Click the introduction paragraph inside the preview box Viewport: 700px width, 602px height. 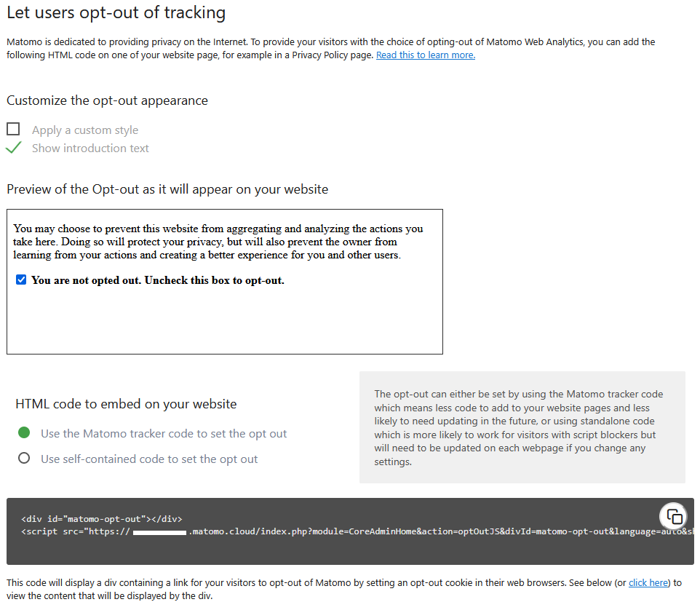coord(218,242)
